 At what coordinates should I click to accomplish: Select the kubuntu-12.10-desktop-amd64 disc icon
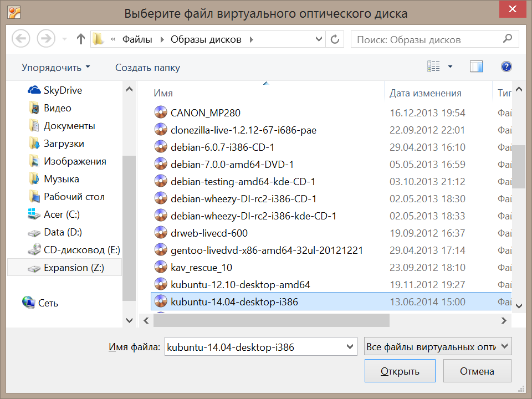pyautogui.click(x=161, y=284)
